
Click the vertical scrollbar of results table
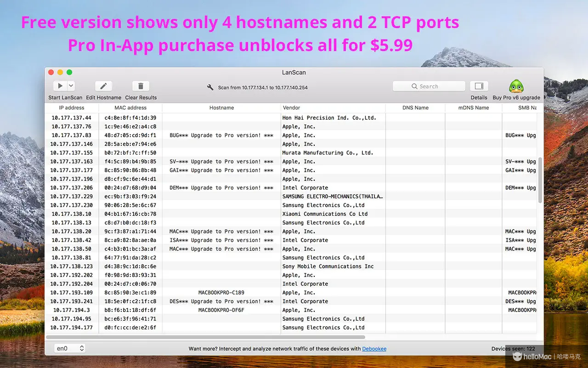coord(540,179)
